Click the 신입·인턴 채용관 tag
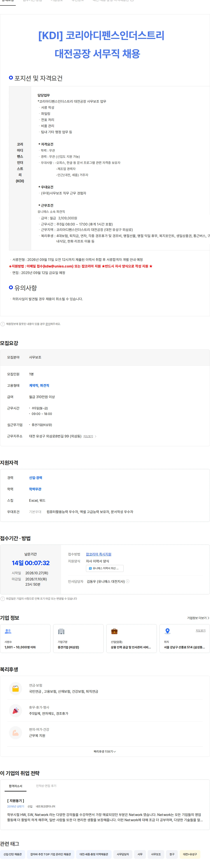 coord(12,854)
